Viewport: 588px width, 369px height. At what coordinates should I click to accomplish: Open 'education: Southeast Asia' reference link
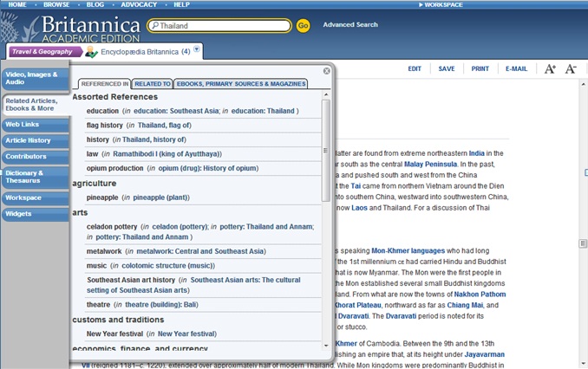click(176, 111)
